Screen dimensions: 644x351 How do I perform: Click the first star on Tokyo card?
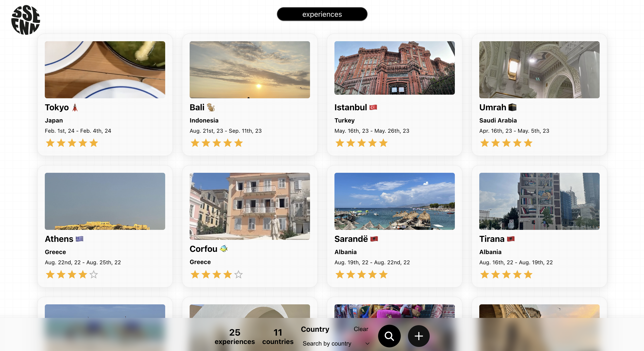coord(50,143)
